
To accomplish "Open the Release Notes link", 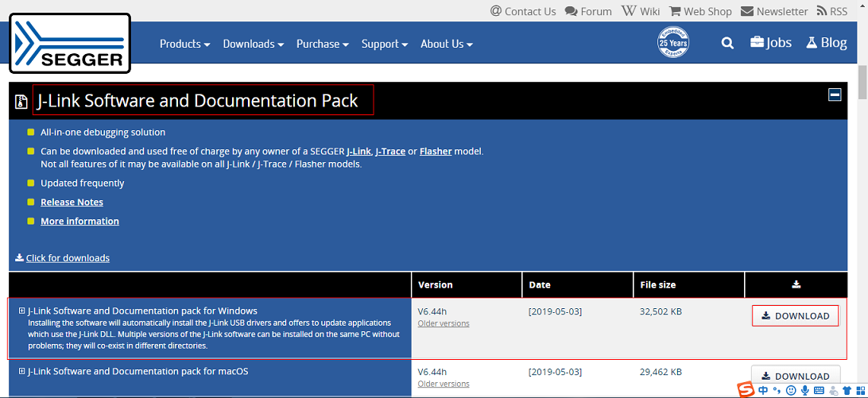I will [72, 202].
